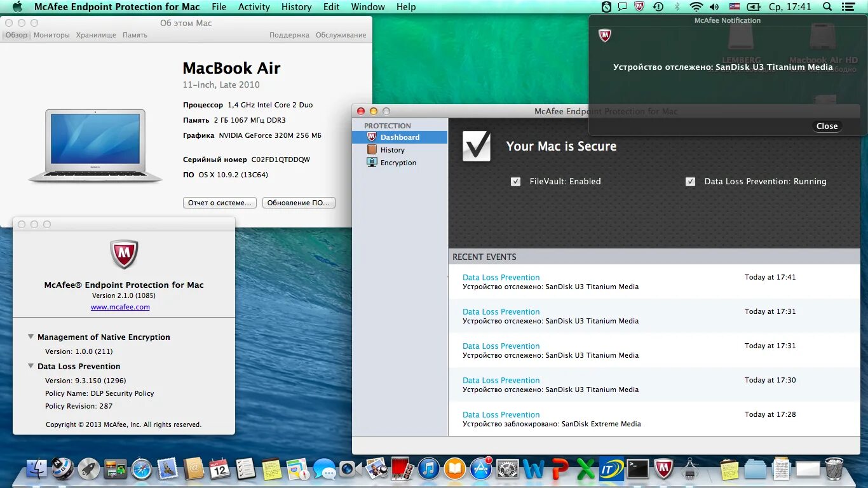The image size is (868, 488).
Task: Close the McAfee Notification popup
Action: (827, 126)
